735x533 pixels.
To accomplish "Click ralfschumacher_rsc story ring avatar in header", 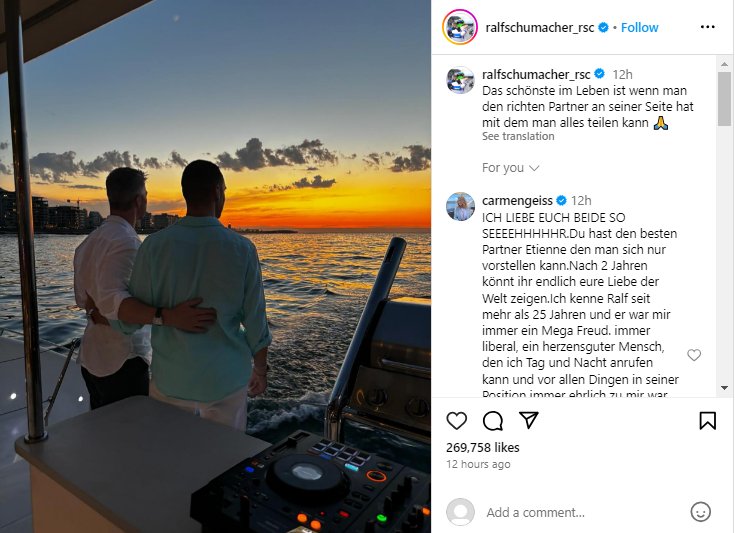I will 460,27.
